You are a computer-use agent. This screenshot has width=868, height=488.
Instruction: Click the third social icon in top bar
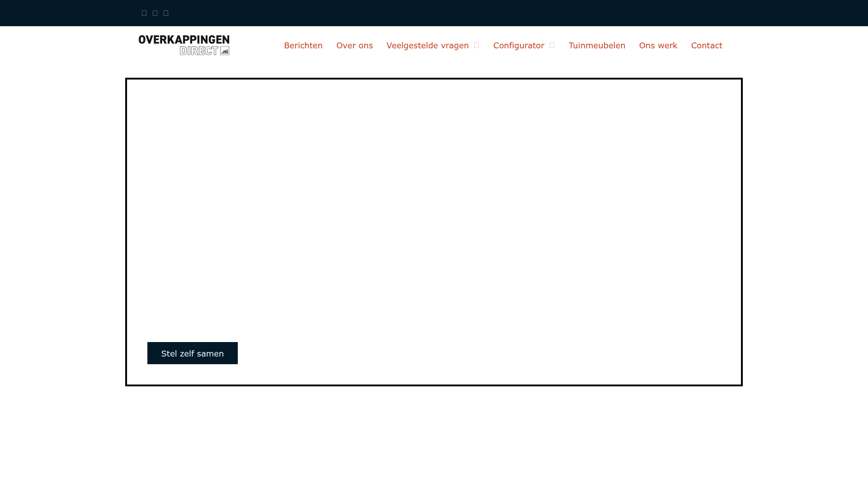click(x=166, y=13)
